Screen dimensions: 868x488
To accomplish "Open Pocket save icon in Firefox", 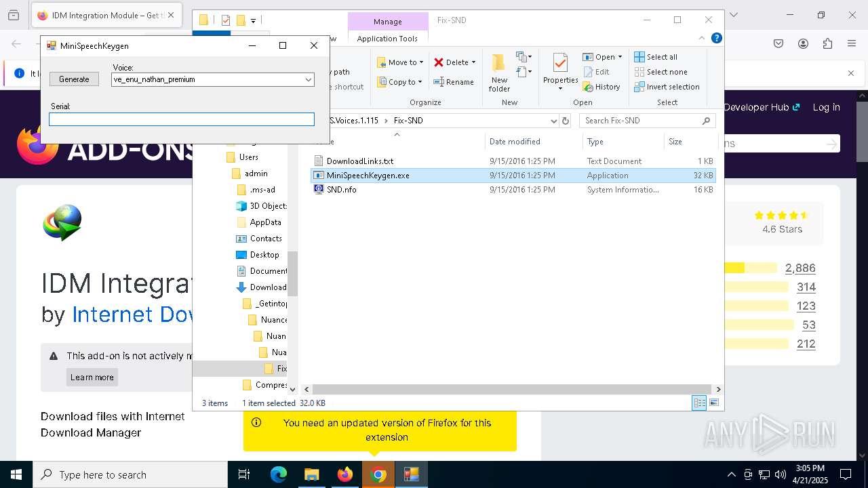I will click(778, 44).
